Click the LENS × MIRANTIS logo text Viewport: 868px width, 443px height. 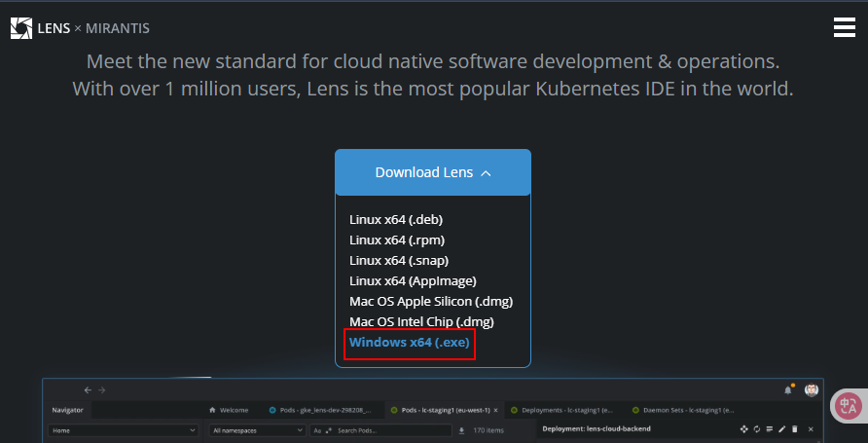[x=93, y=28]
